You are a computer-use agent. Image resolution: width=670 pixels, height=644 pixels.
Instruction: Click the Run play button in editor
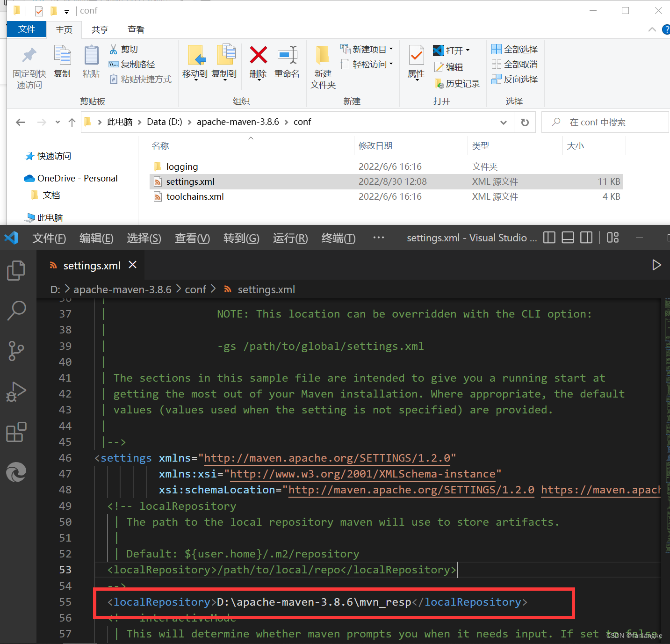click(x=656, y=265)
